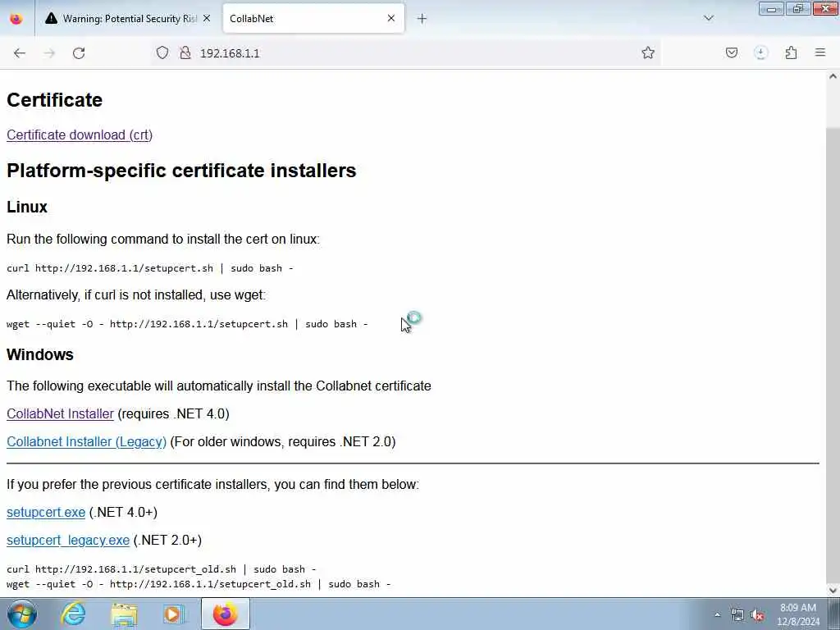Screen dimensions: 840x630
Task: Click the Firefox taskbar button
Action: click(x=226, y=614)
